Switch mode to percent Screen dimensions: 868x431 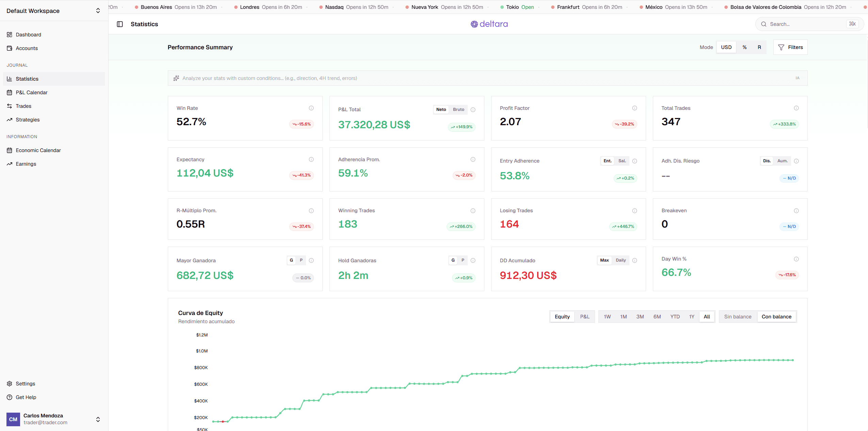point(744,47)
